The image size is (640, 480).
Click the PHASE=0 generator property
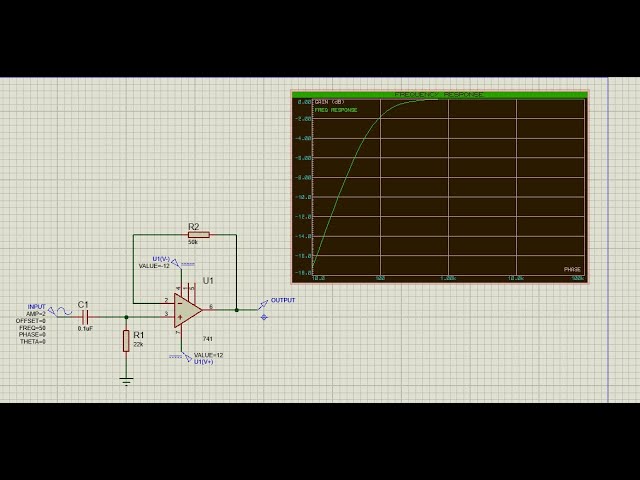32,335
